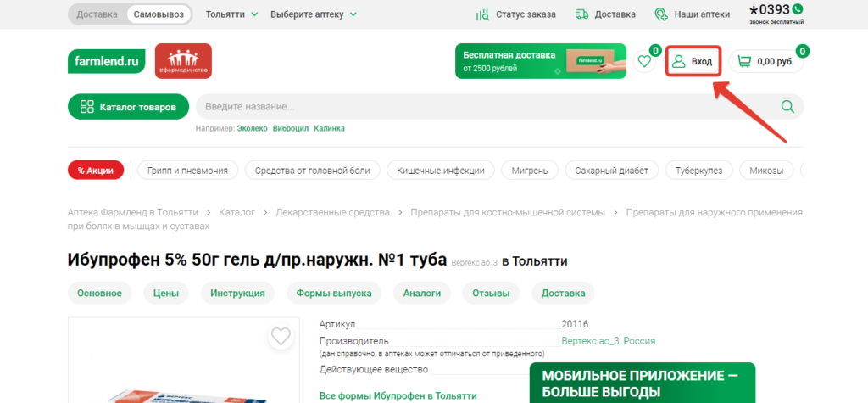Open the Каталог товаров button
The image size is (868, 403).
(x=128, y=107)
